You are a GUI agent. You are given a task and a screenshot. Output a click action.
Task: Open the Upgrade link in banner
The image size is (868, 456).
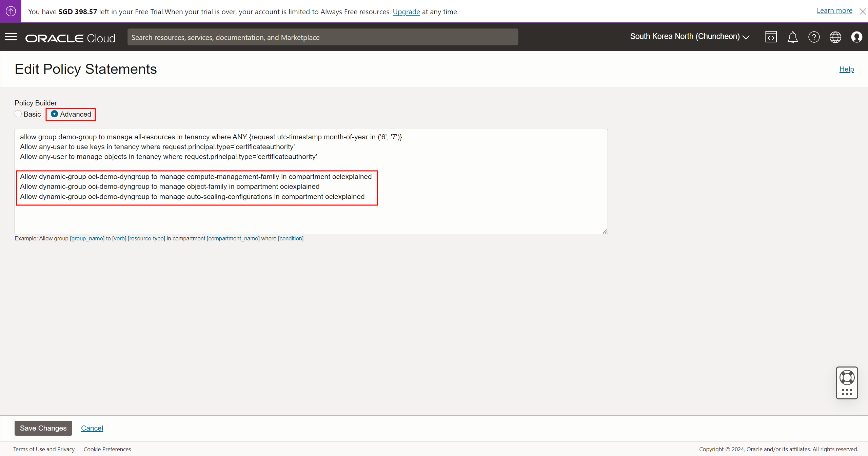406,12
